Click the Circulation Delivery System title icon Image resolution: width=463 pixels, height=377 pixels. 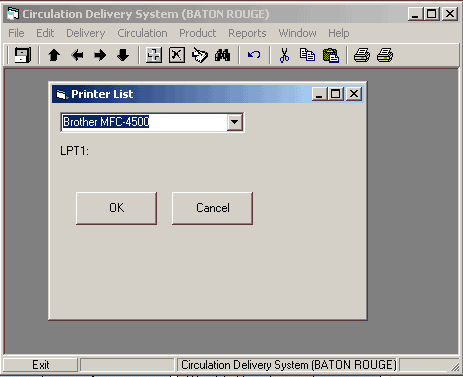[x=13, y=14]
